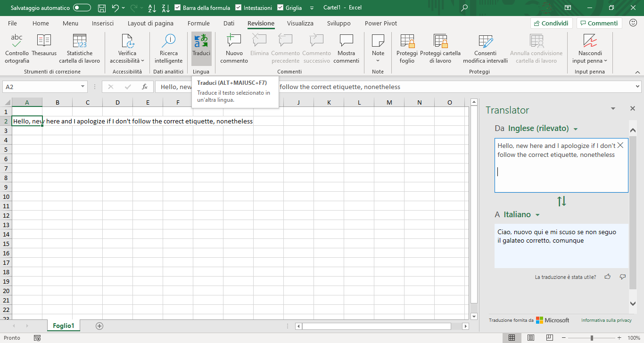
Task: Insert a Nuovo commento
Action: click(x=234, y=49)
